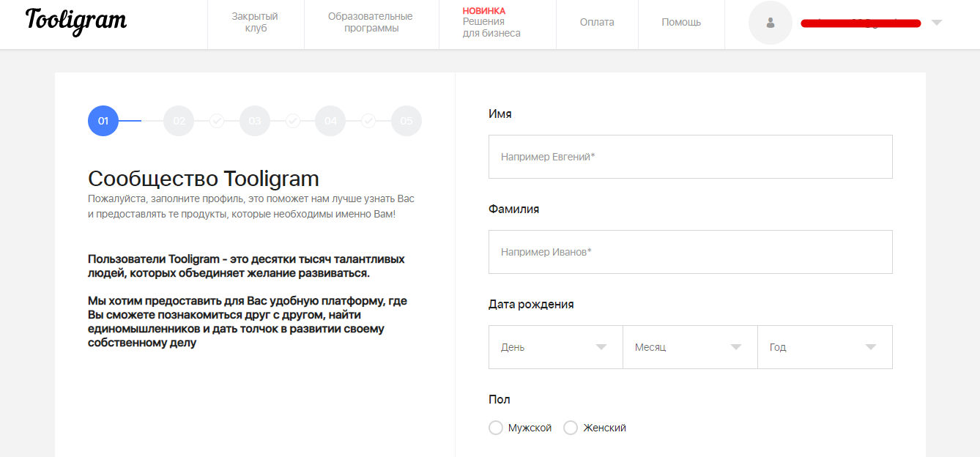The width and height of the screenshot is (980, 457).
Task: Click the Дата рождения label
Action: [531, 304]
